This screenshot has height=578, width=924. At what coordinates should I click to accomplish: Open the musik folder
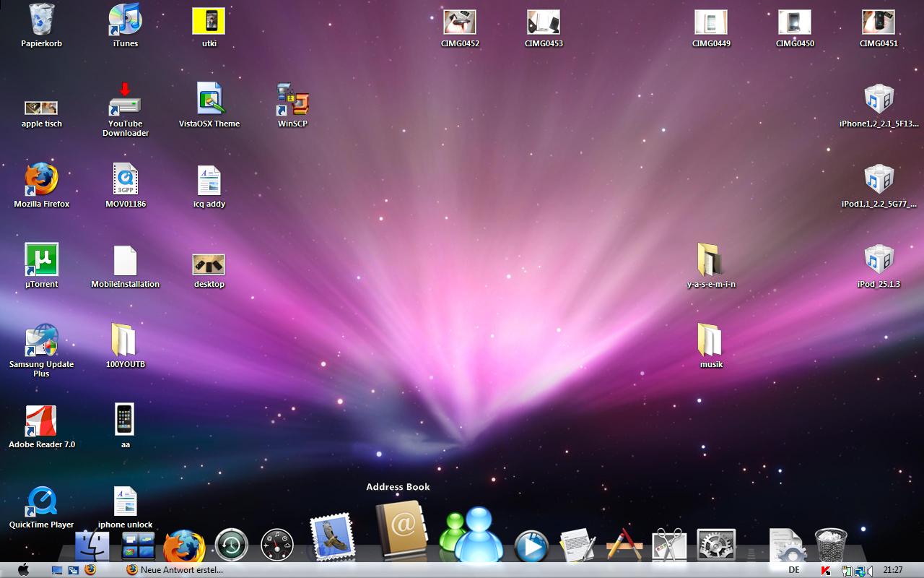[x=711, y=346]
